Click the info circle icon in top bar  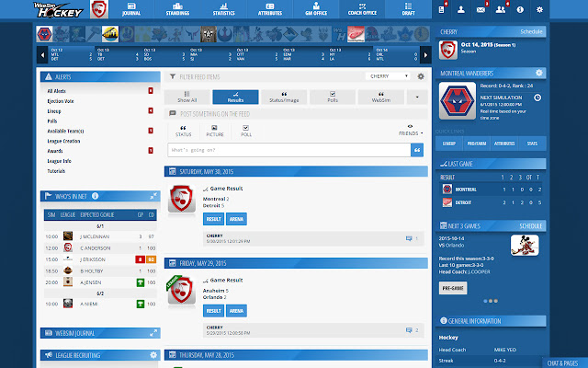click(x=520, y=10)
